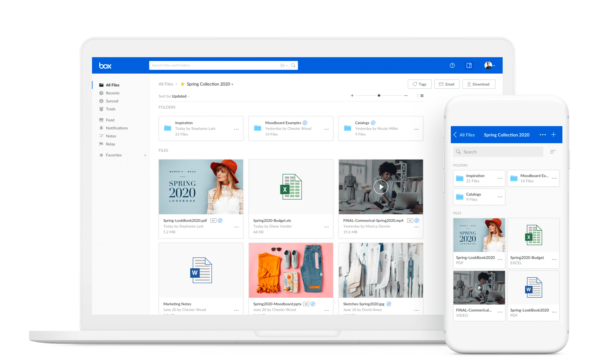The height and width of the screenshot is (364, 598).
Task: Click the thumbnail size slider handle
Action: 379,96
